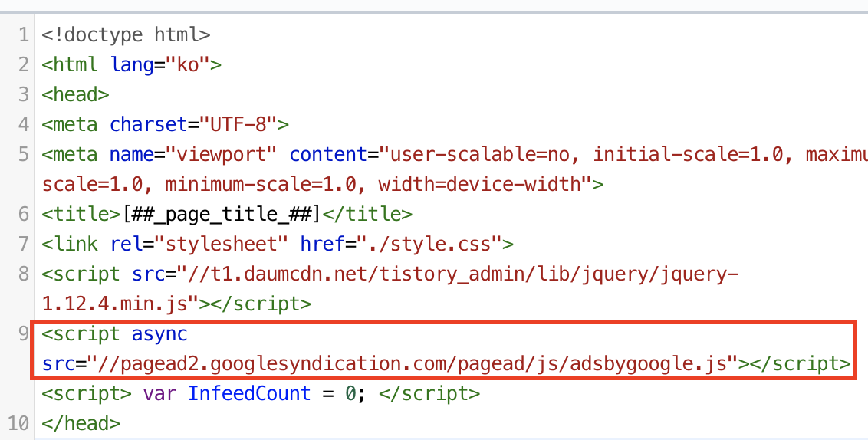This screenshot has width=868, height=440.
Task: Click the "<link" tag name
Action: [71, 244]
